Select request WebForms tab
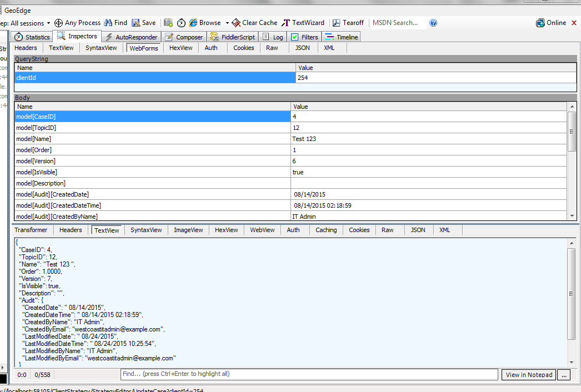581x392 pixels. (143, 48)
